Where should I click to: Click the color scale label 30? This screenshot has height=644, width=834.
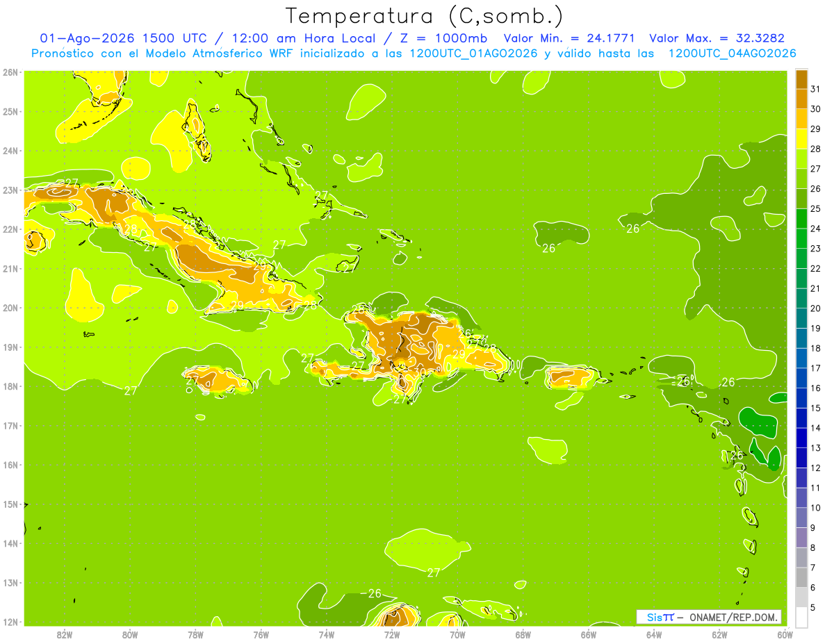coord(816,108)
